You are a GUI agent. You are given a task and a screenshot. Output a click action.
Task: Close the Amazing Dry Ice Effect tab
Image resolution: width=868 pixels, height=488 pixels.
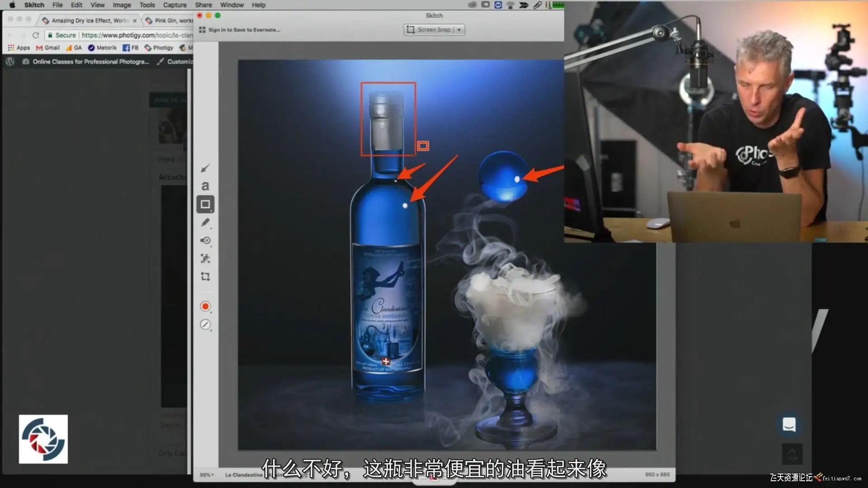click(135, 21)
